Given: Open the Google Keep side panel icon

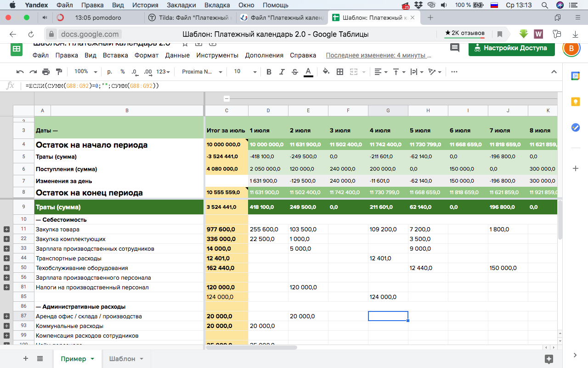Looking at the screenshot, I should [575, 102].
